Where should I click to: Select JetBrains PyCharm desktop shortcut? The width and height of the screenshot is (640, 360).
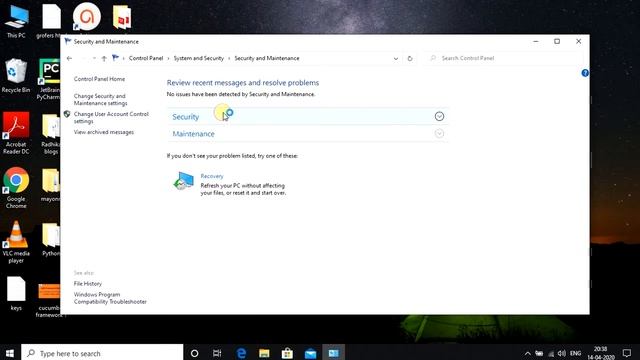(x=49, y=80)
